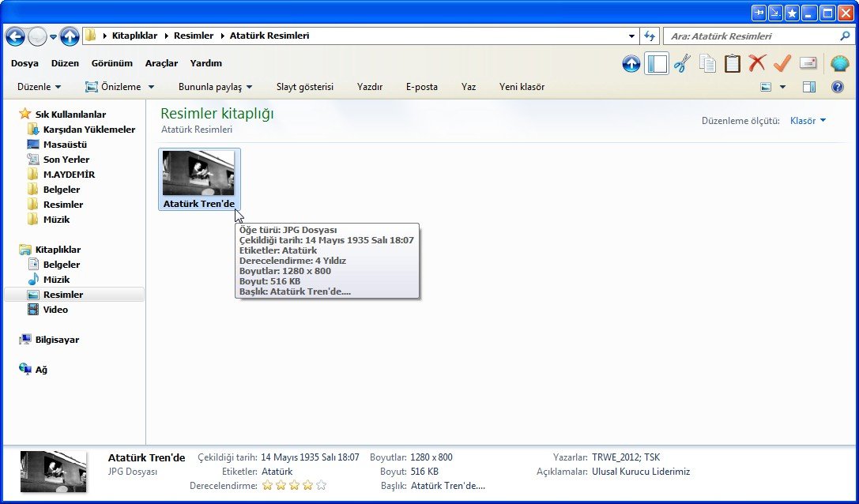Click the Copy documents icon
This screenshot has height=504, width=859.
(707, 63)
